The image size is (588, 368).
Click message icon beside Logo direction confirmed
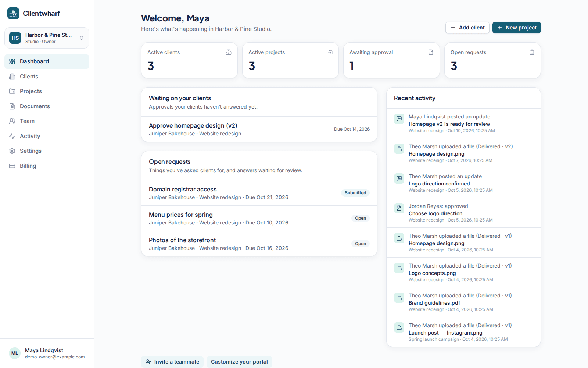tap(399, 178)
